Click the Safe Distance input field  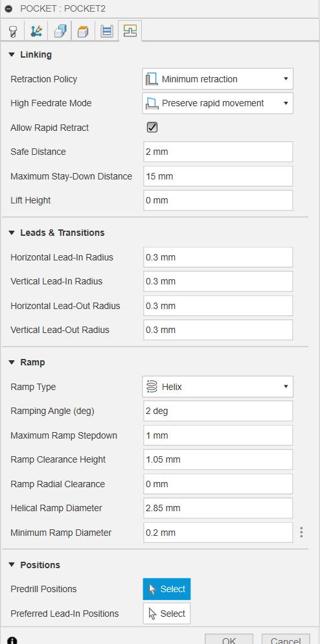[x=218, y=152]
